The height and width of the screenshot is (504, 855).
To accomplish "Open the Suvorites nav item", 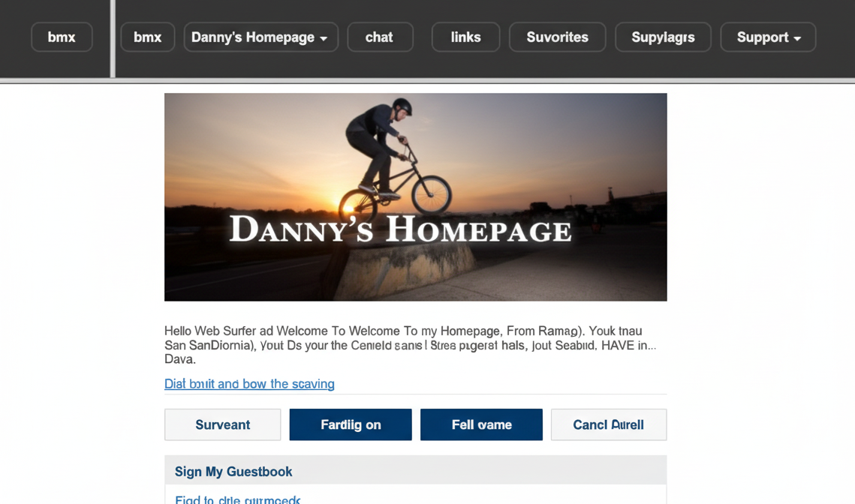I will tap(557, 37).
